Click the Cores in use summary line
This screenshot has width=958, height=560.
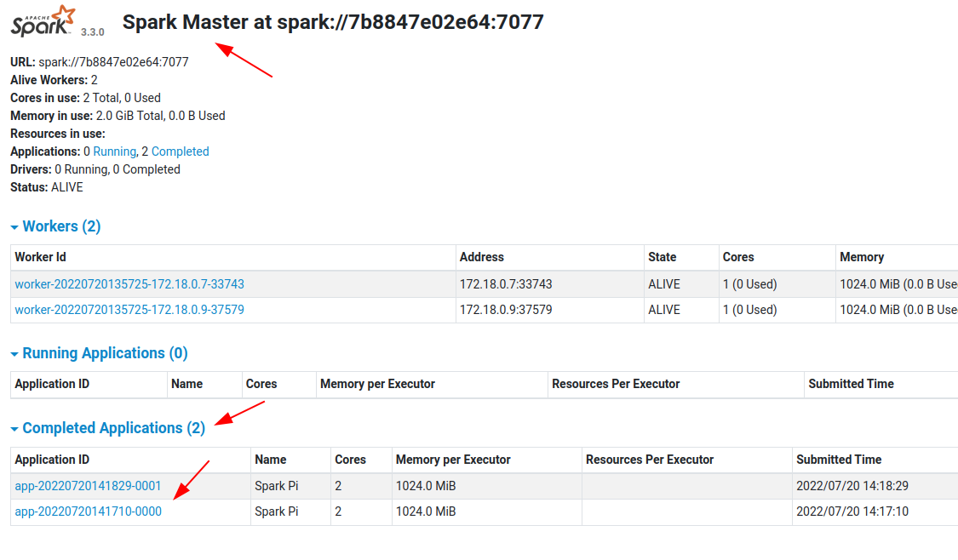coord(85,98)
